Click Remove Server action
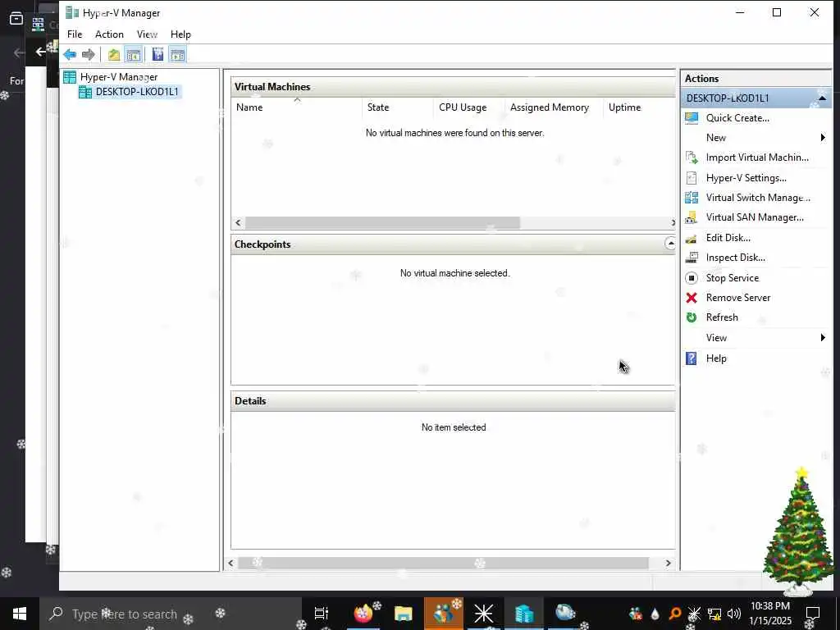Viewport: 840px width, 630px height. 737,298
